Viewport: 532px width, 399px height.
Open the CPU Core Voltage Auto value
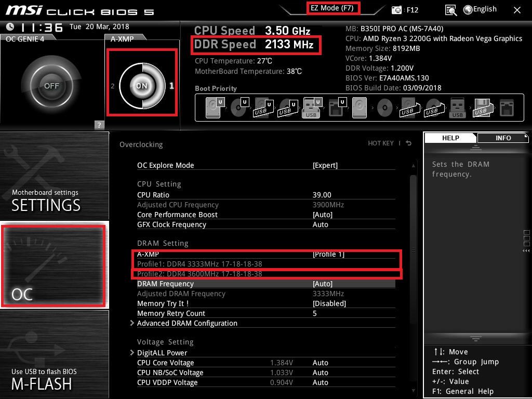[x=321, y=363]
